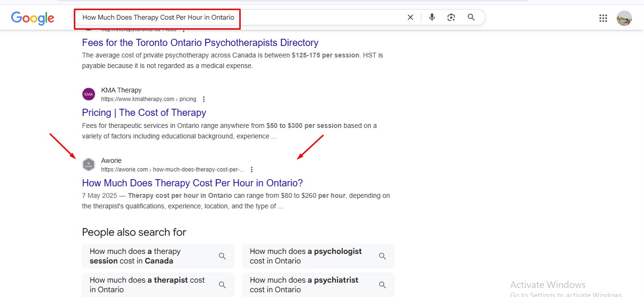Open Search by image lens icon
Image resolution: width=644 pixels, height=297 pixels.
pos(451,17)
